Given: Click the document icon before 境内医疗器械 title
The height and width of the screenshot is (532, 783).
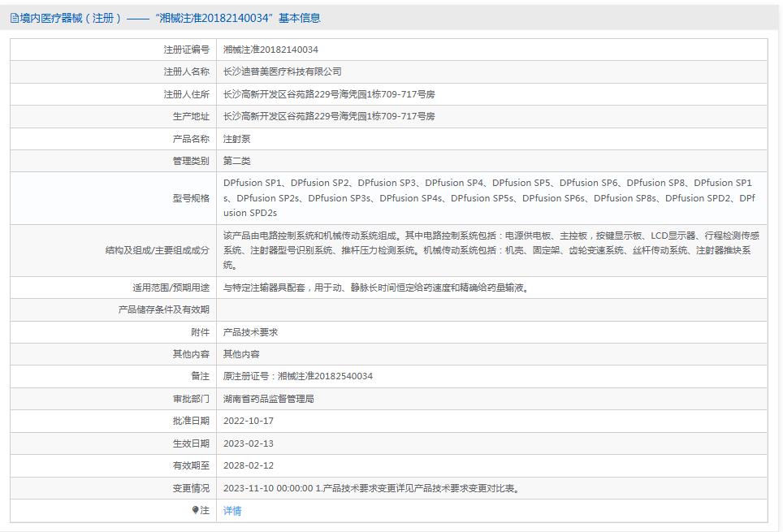Looking at the screenshot, I should (15, 19).
